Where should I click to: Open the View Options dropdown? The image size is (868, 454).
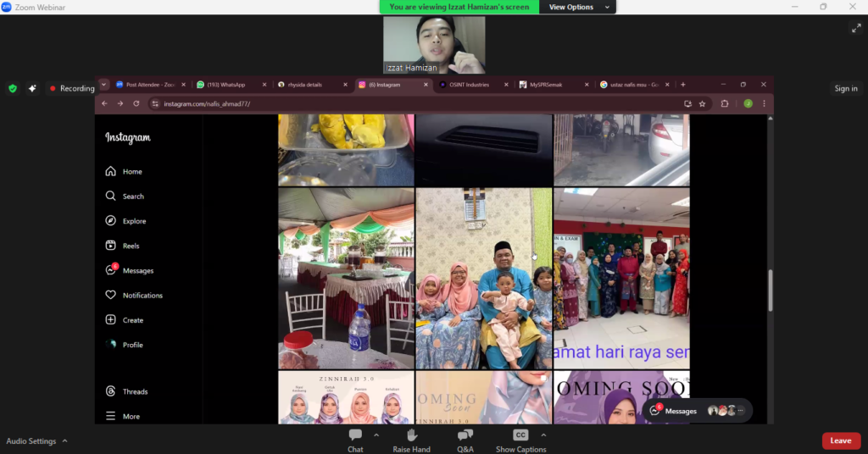577,7
